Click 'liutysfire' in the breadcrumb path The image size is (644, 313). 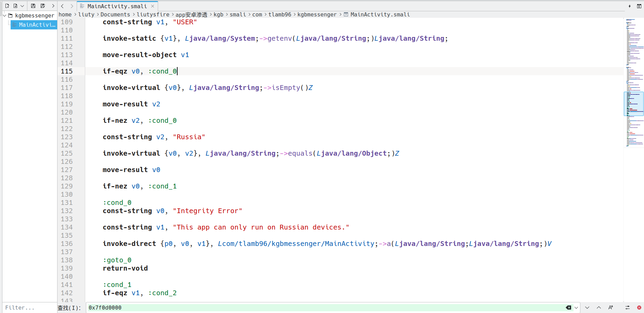(153, 14)
